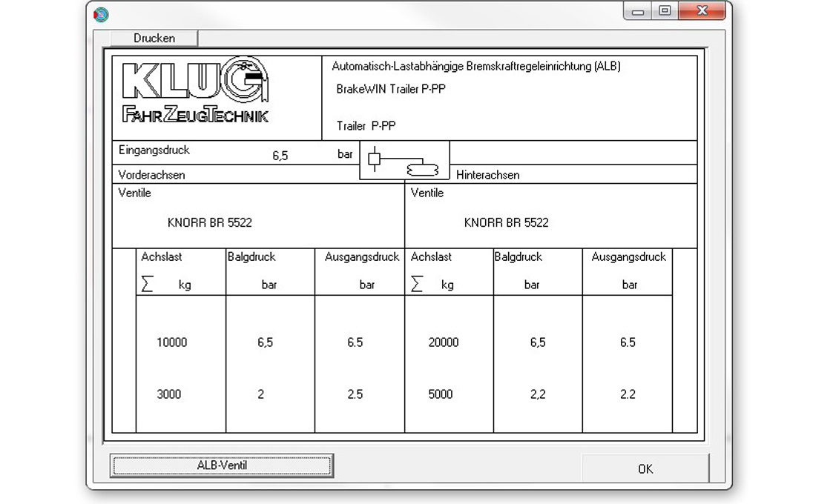Image resolution: width=813 pixels, height=504 pixels.
Task: Click rear Ausgangsdruck value 6.5 in the 20000 row
Action: (x=628, y=342)
